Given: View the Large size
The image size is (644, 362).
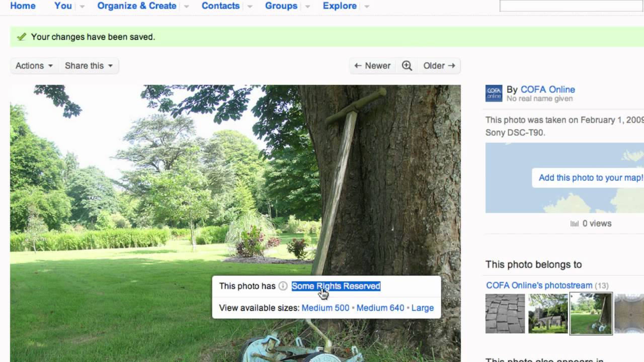Looking at the screenshot, I should tap(423, 308).
